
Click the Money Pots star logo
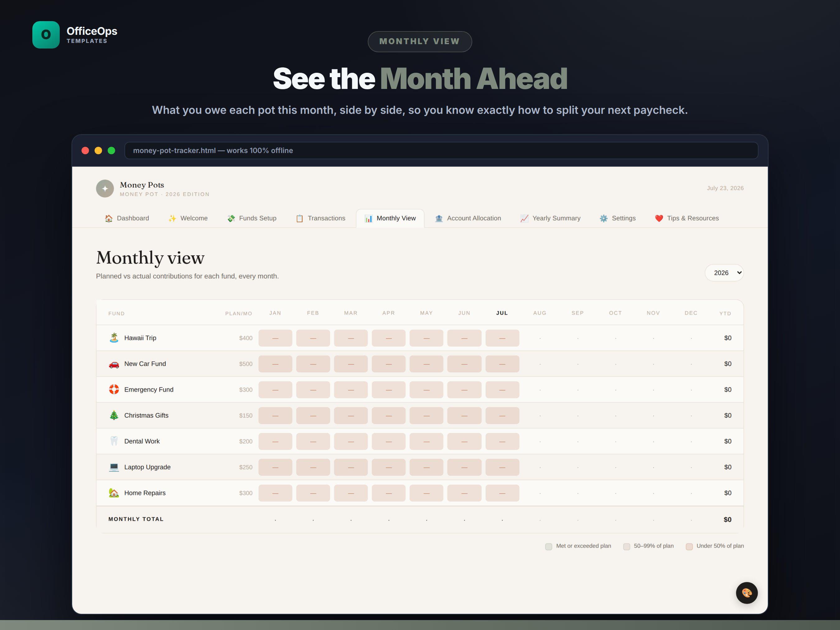point(105,188)
